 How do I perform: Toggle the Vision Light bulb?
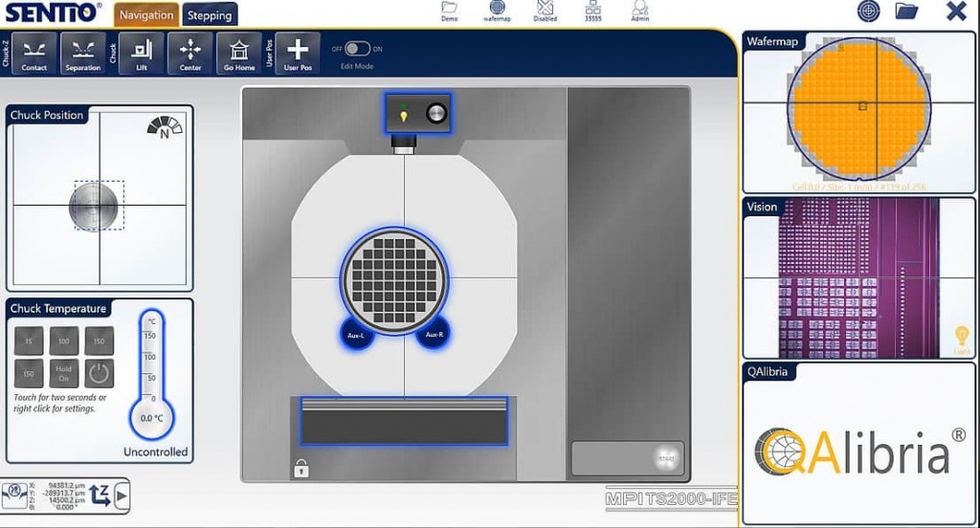pyautogui.click(x=961, y=338)
